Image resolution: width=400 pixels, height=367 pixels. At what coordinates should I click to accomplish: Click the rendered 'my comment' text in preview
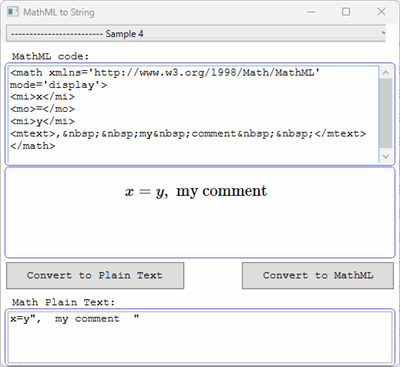pyautogui.click(x=221, y=192)
